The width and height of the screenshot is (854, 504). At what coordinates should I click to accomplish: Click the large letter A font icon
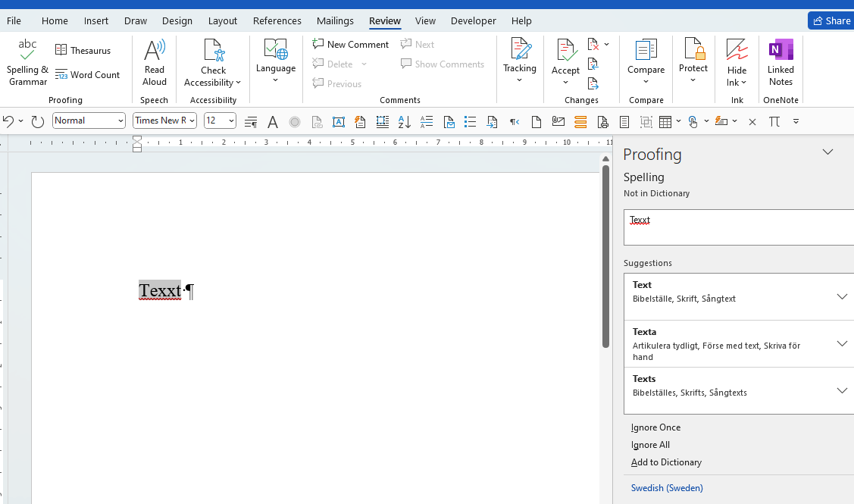273,121
